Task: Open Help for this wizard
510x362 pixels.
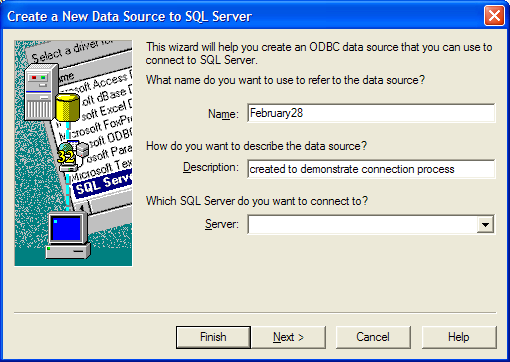Action: point(459,337)
